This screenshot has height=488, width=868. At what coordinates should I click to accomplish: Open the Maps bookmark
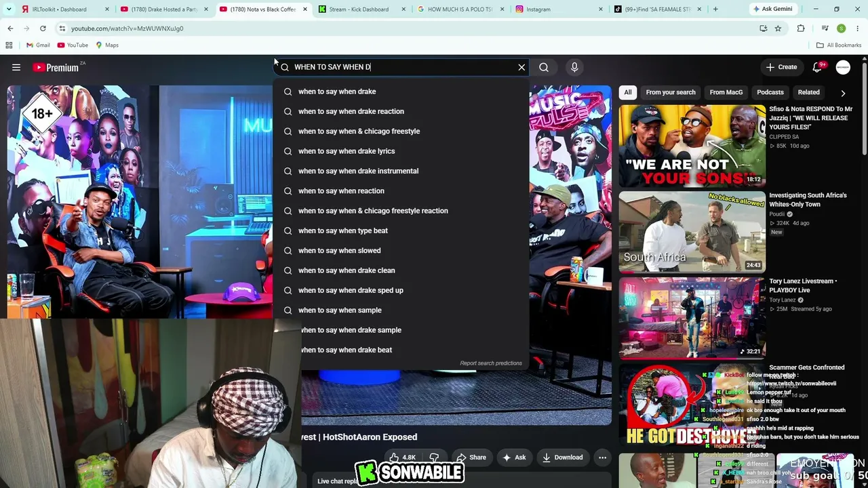107,45
